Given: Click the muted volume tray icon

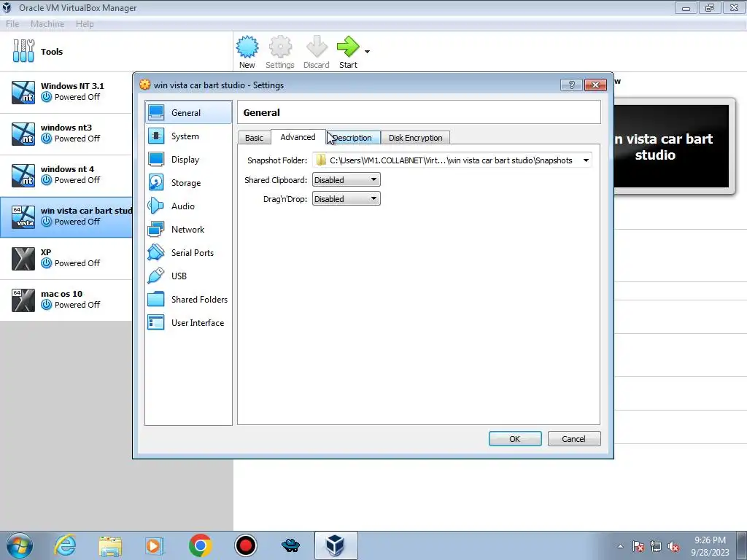Looking at the screenshot, I should tap(673, 547).
